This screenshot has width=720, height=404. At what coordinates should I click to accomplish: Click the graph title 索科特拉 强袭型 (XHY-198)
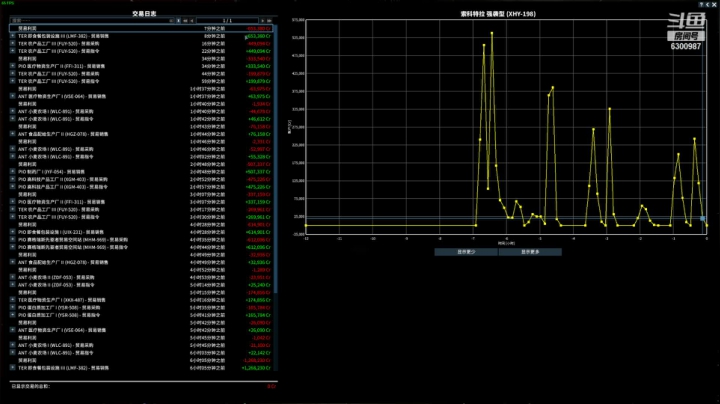[x=498, y=14]
